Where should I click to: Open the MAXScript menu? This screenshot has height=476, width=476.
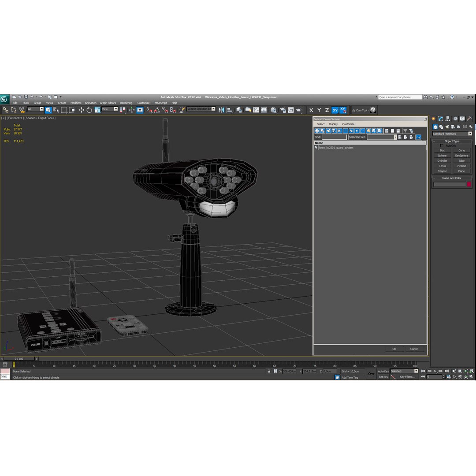[x=160, y=103]
